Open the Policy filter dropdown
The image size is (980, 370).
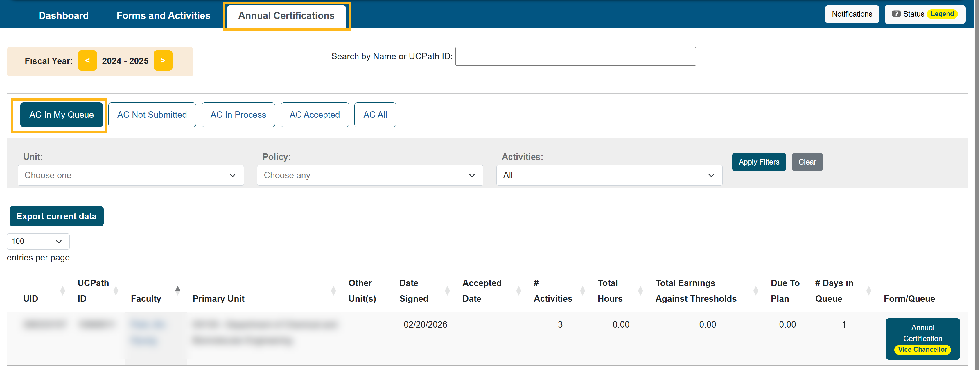pyautogui.click(x=370, y=175)
